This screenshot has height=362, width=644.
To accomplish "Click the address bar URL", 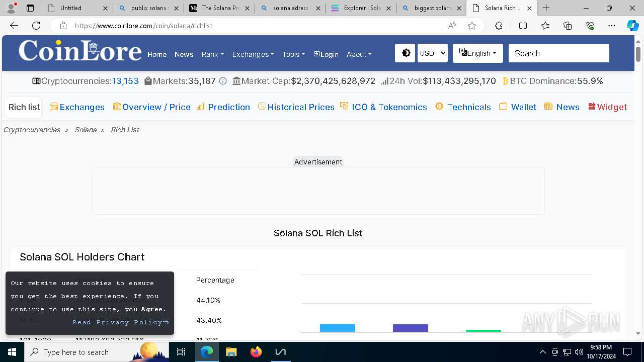I will (143, 26).
